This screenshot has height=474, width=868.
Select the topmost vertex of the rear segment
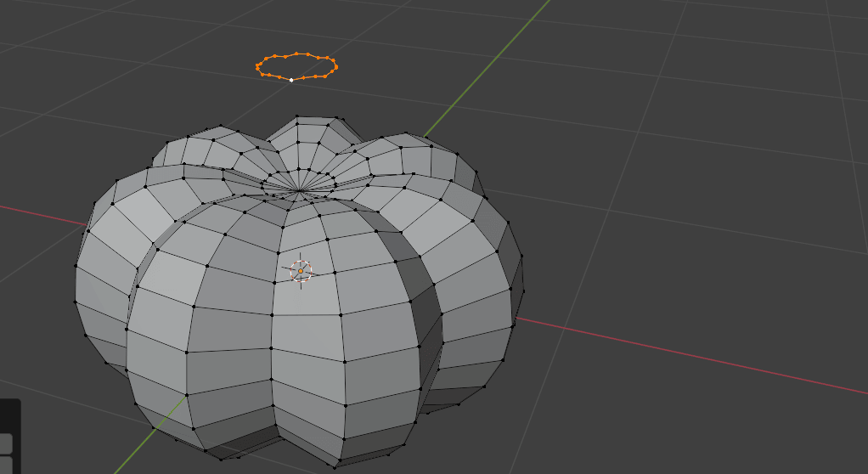pos(296,116)
